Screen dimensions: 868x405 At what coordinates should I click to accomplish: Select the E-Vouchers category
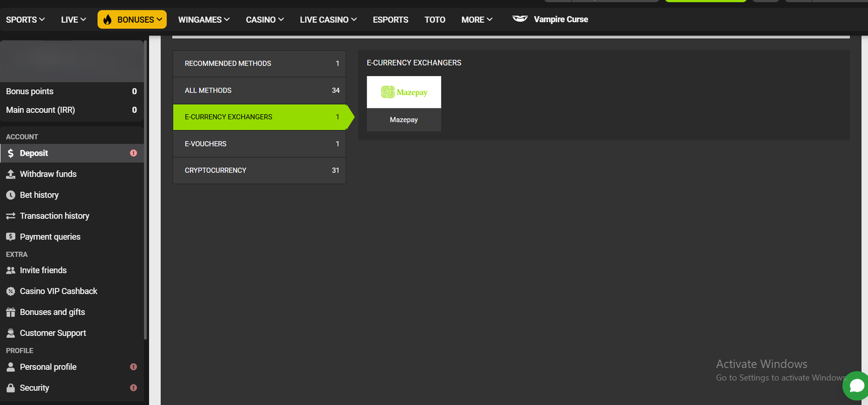[259, 144]
